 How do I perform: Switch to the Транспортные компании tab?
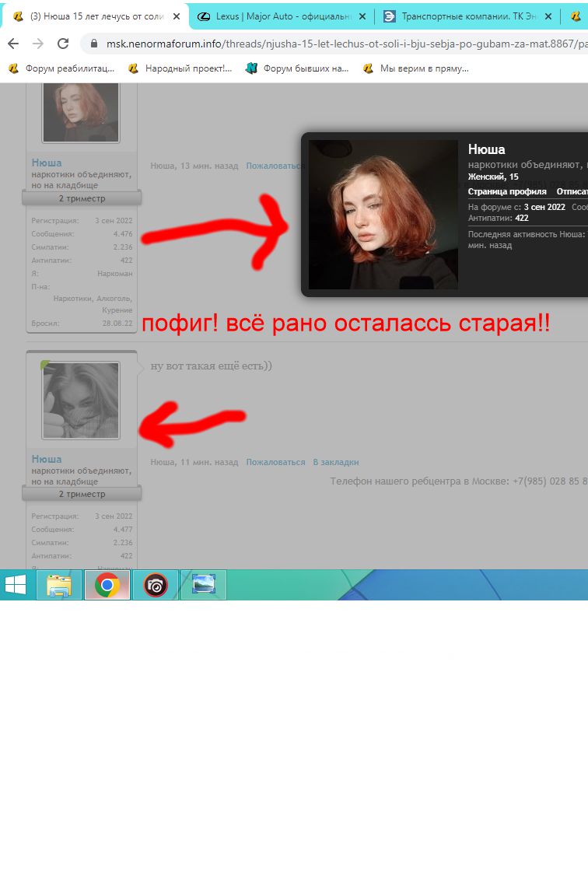pos(467,16)
